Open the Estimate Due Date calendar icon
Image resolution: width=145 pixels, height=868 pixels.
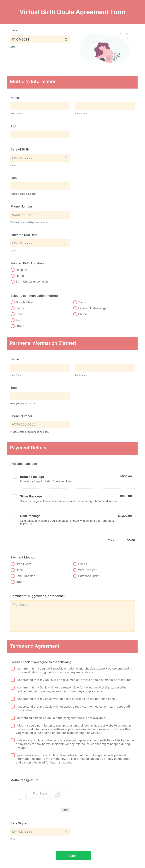pos(66,243)
